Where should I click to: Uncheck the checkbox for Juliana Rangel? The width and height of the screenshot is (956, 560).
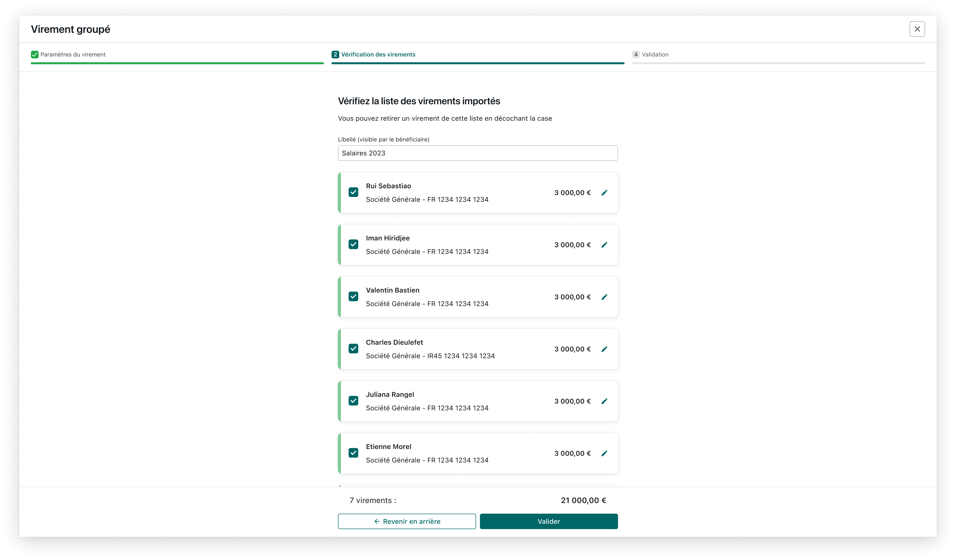click(x=353, y=401)
